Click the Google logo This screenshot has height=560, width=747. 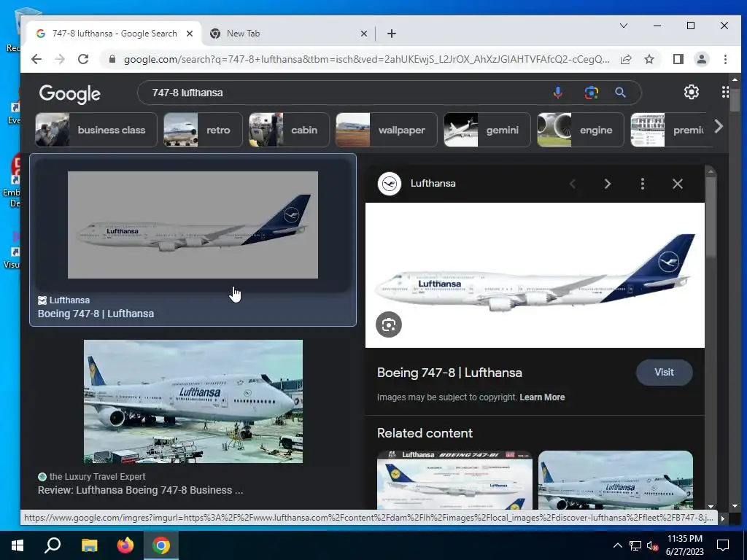(69, 93)
